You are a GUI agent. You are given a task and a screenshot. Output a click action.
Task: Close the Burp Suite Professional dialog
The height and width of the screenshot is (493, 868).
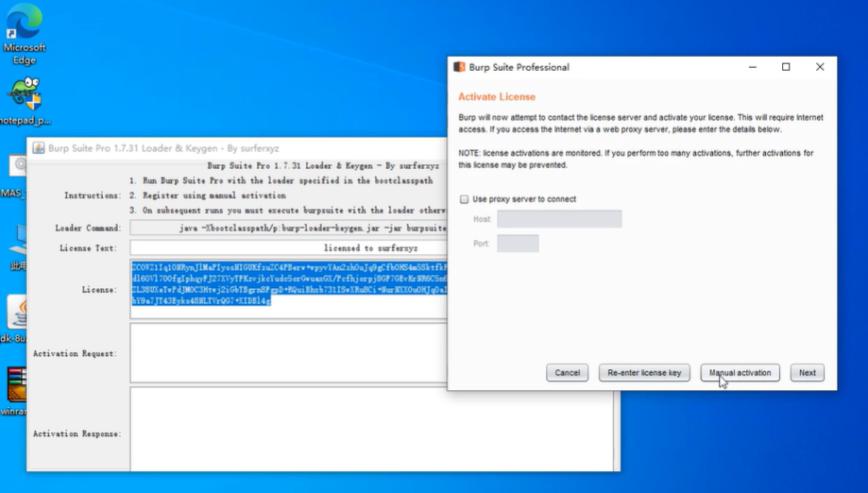pos(820,67)
